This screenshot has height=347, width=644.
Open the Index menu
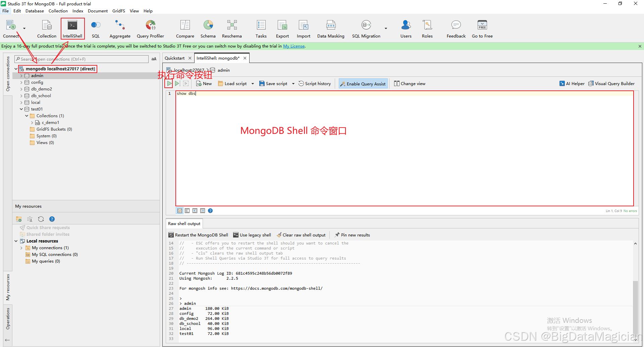[78, 11]
